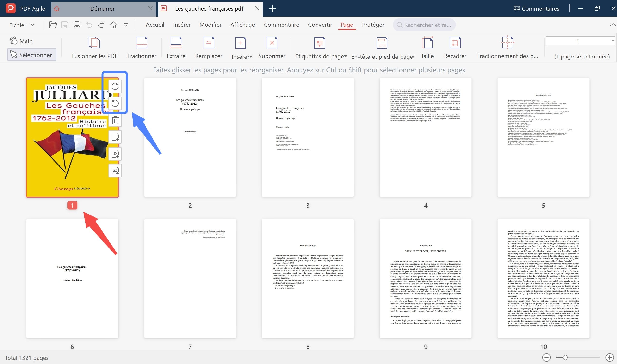The image size is (617, 364).
Task: Insert blank page after page 1
Action: coord(115,137)
